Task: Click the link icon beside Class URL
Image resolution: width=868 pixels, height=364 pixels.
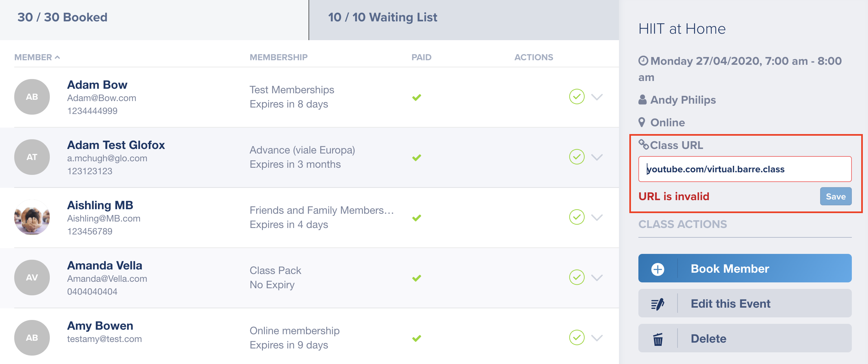Action: click(643, 145)
